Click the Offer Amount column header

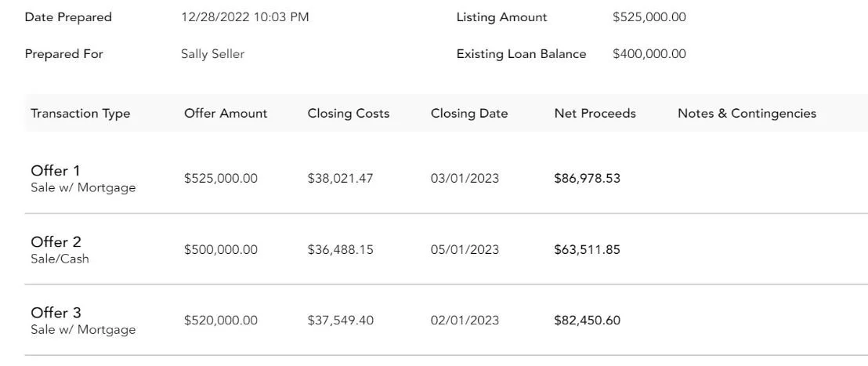click(x=225, y=114)
